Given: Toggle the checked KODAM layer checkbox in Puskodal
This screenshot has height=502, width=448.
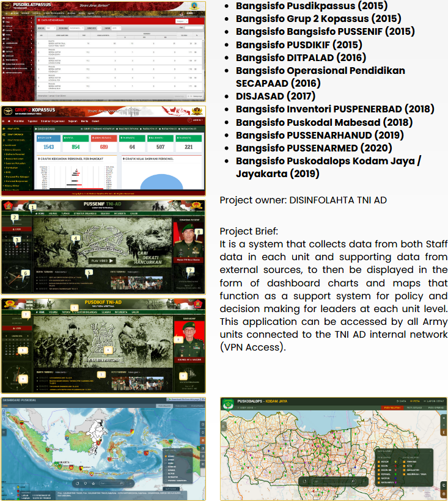Looking at the screenshot, I should 166,456.
